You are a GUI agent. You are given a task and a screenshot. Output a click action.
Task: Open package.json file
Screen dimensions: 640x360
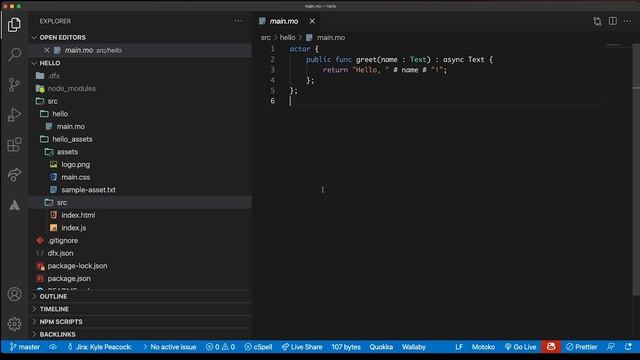[141, 278]
